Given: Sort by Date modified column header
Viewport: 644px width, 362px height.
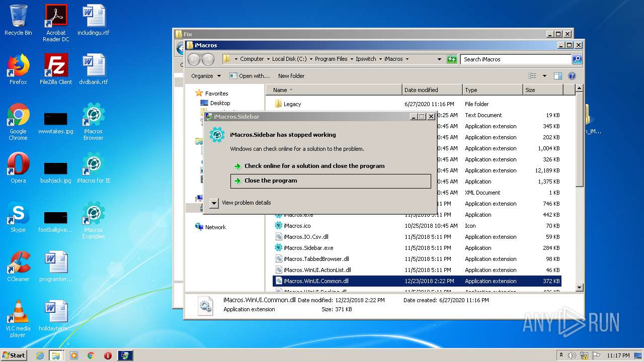Looking at the screenshot, I should 432,90.
